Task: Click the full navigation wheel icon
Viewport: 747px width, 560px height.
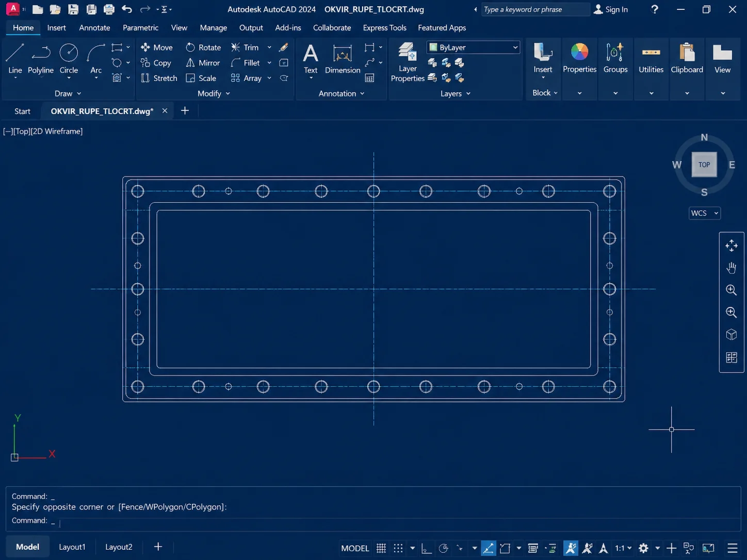Action: coord(732,245)
